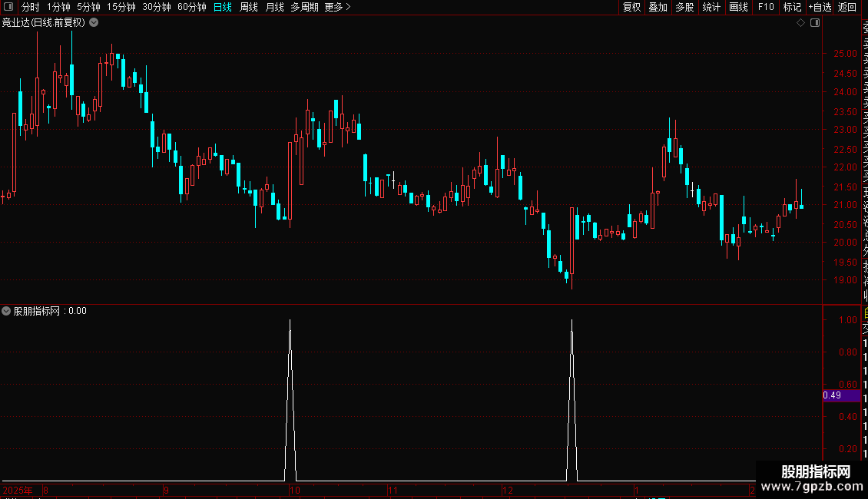Toggle the right panel layout icon

pos(815,23)
